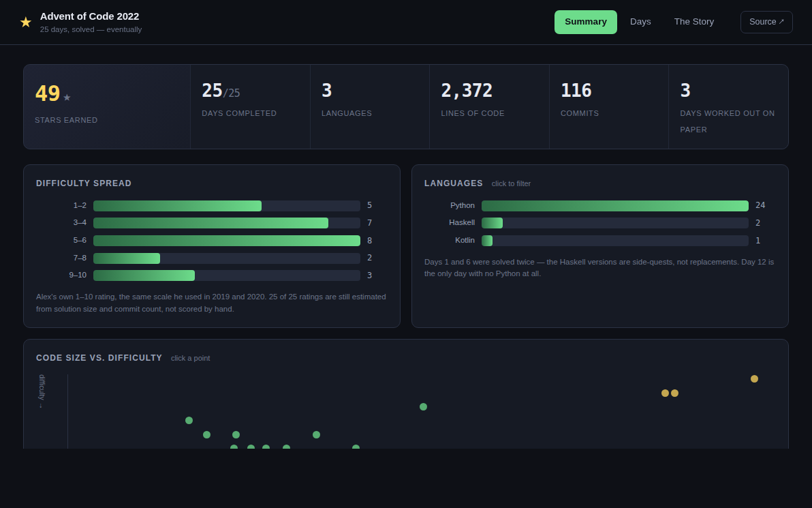Click the 'Kotlin' language label
This screenshot has width=812, height=508.
(465, 240)
